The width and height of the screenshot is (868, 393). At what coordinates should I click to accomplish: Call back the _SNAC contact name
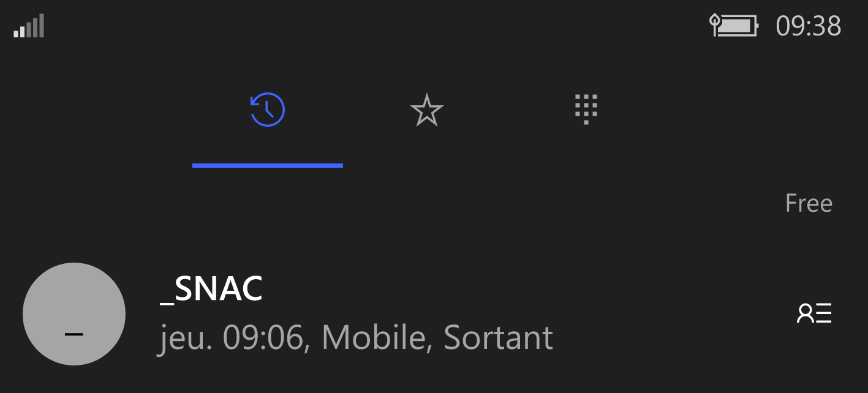tap(211, 290)
